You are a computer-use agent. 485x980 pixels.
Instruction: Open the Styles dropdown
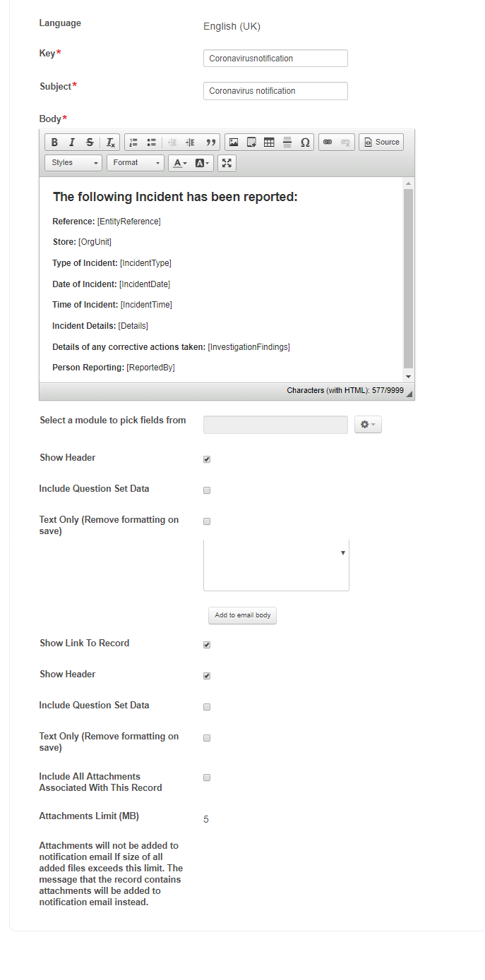click(x=73, y=163)
